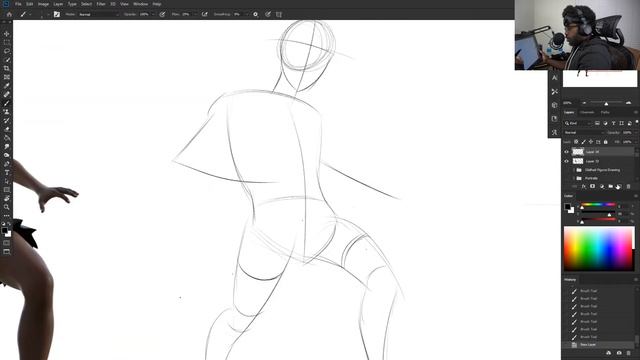
Task: Toggle the brush settings panel button
Action: [x=57, y=14]
